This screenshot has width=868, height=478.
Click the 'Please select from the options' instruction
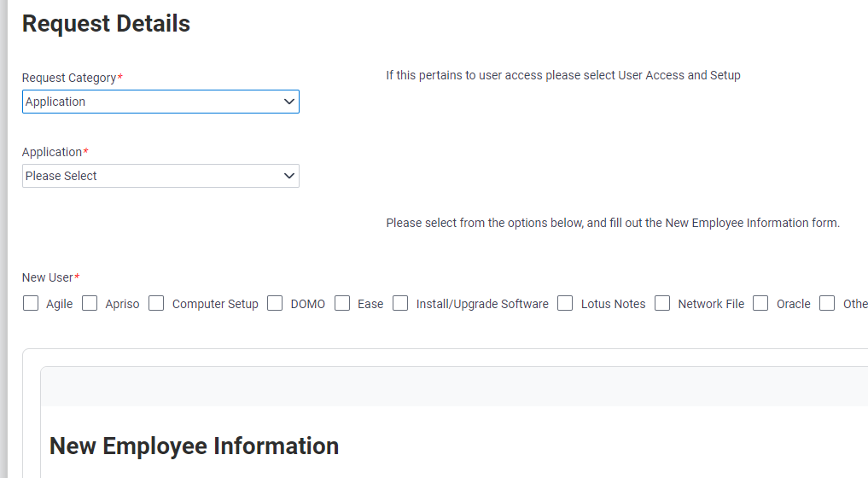[x=612, y=223]
